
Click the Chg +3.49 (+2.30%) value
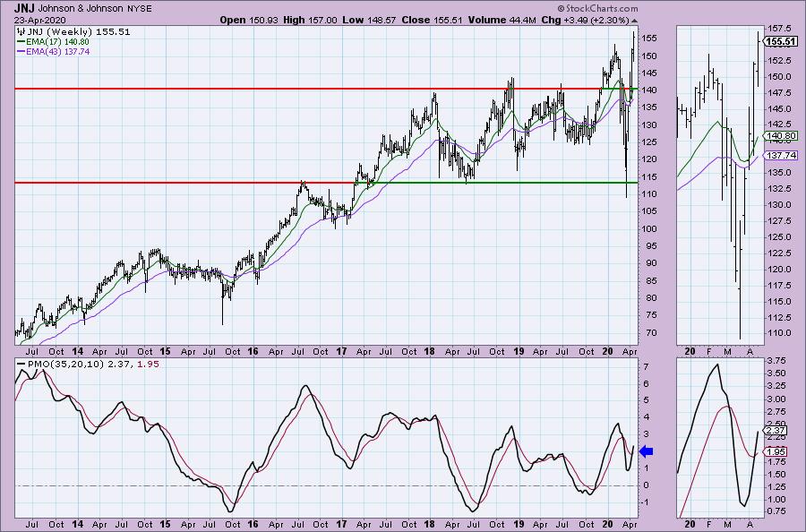[x=586, y=20]
